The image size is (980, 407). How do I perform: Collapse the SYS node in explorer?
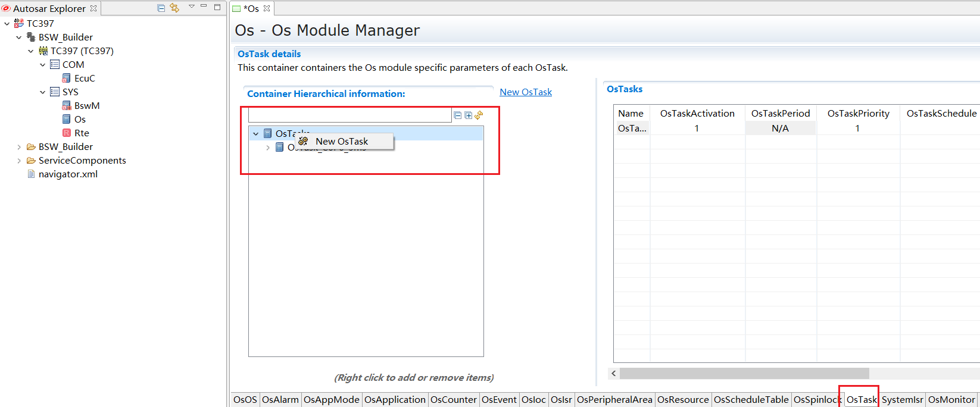pos(42,92)
